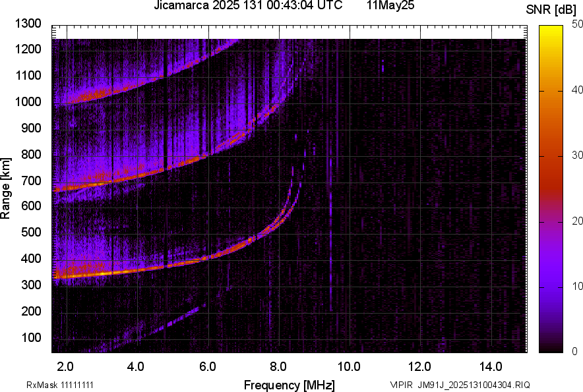Click the range tick label "1100"
Viewport: 583px width, 392px height.
coord(28,75)
